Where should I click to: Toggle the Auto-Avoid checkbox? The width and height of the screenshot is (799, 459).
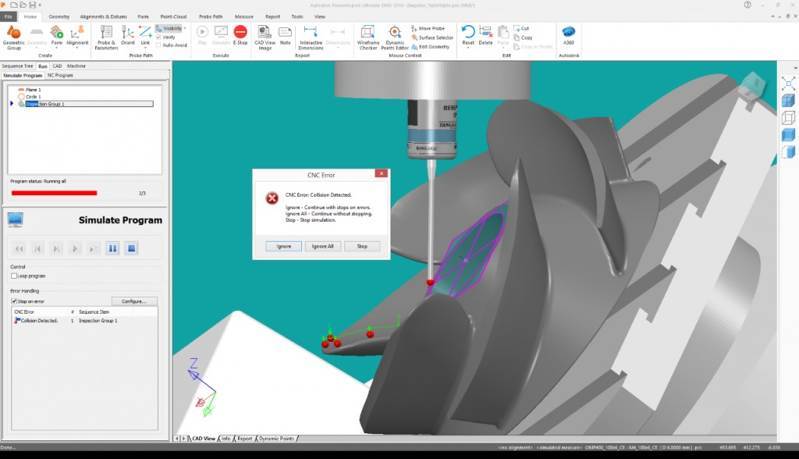pyautogui.click(x=158, y=45)
